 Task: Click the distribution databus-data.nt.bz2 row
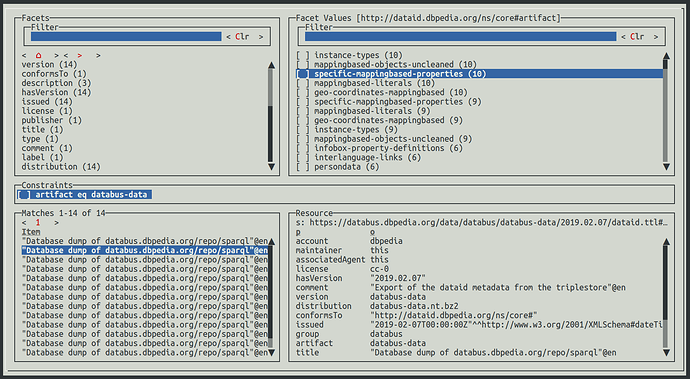click(x=479, y=305)
